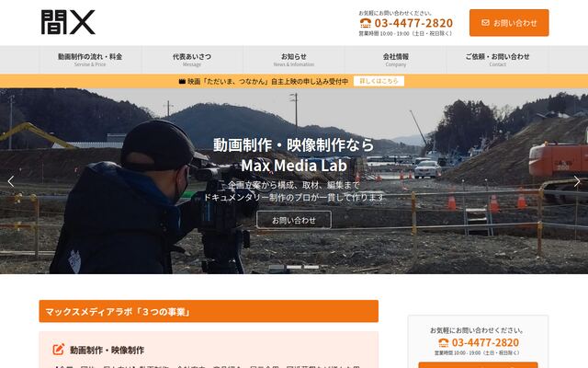Click the hero お問い合わせ outlined button

(x=294, y=220)
